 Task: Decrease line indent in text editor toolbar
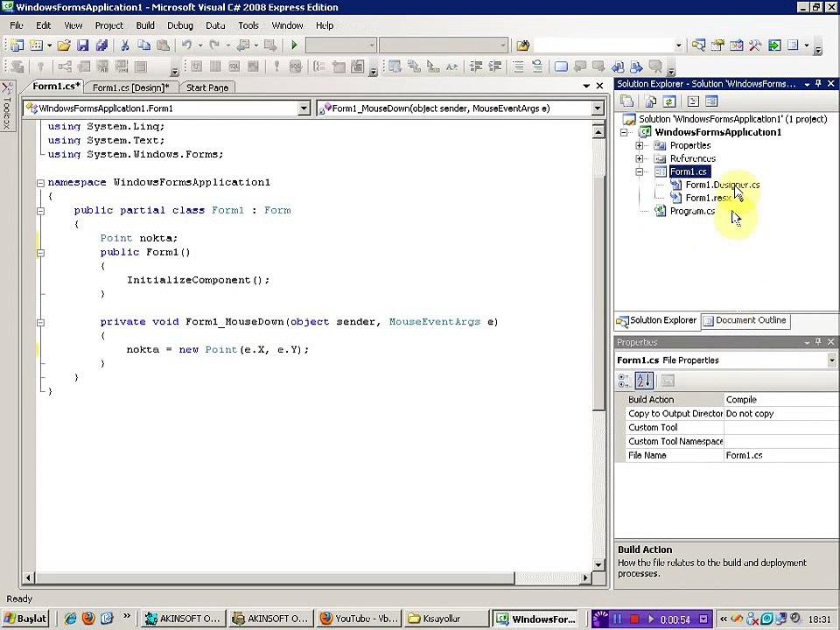point(476,66)
